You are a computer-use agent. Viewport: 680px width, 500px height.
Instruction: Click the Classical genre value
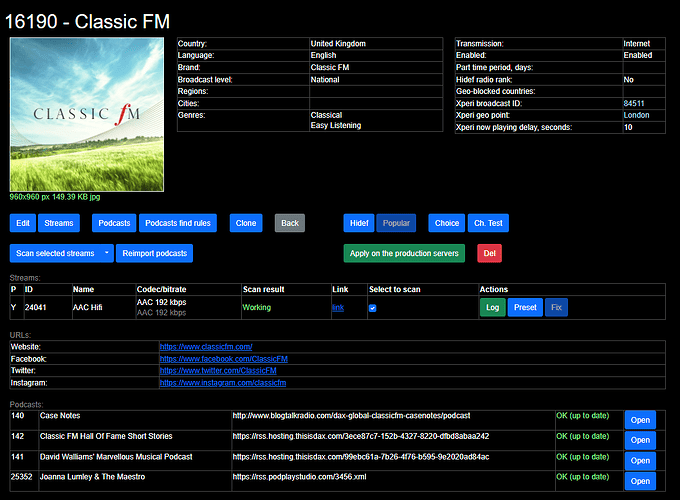coord(326,115)
